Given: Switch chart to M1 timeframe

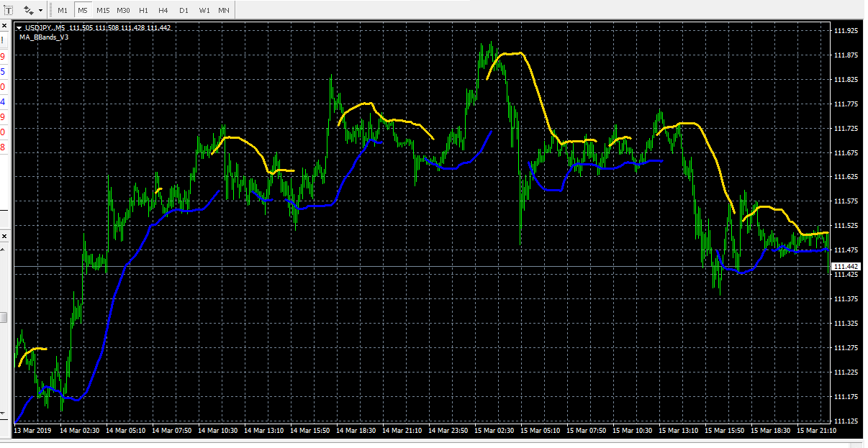Looking at the screenshot, I should [63, 11].
